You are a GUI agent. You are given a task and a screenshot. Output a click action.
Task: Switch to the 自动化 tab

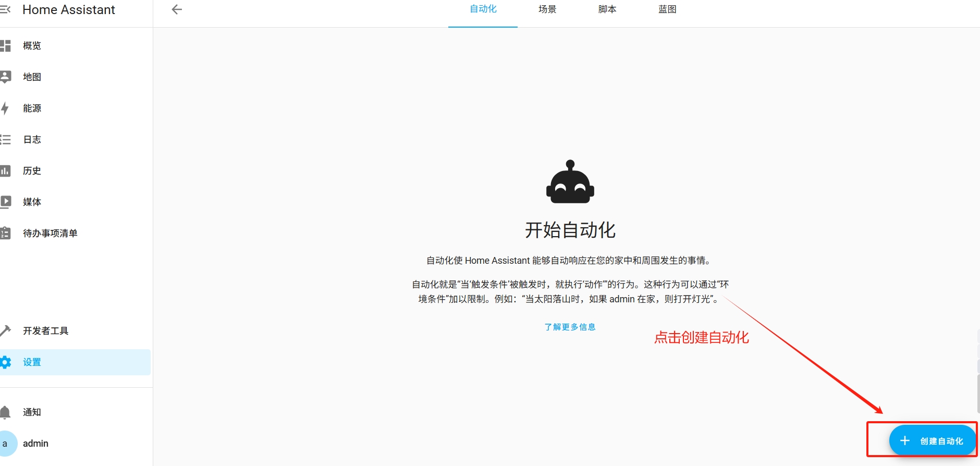(x=483, y=9)
